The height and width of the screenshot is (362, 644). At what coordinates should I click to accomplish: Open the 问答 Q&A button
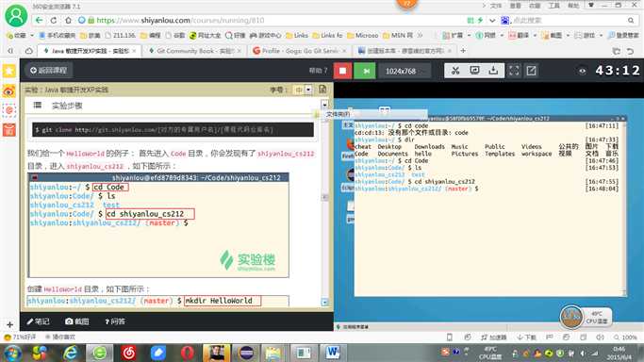(x=115, y=321)
